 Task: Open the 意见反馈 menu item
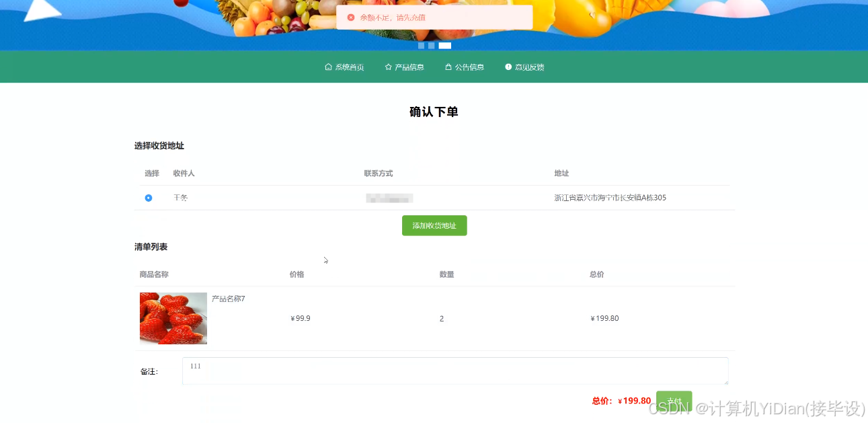(x=524, y=67)
